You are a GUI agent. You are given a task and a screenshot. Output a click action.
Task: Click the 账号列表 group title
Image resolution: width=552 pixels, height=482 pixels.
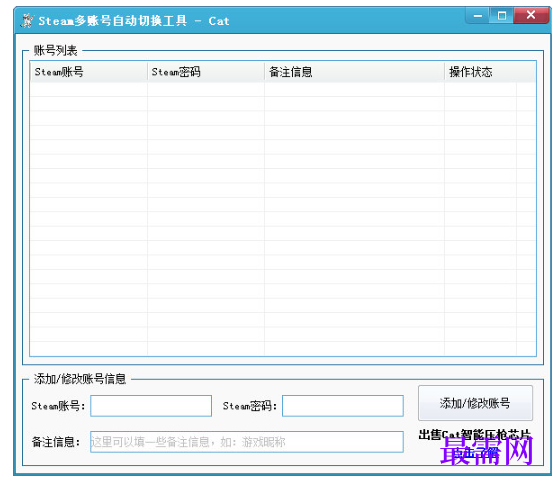click(55, 51)
